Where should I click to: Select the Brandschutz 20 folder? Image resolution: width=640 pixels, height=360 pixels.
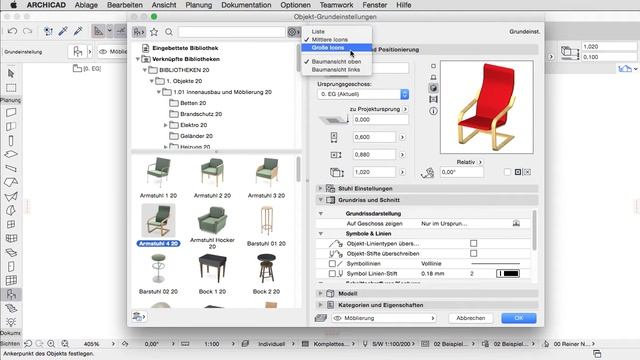(x=196, y=114)
